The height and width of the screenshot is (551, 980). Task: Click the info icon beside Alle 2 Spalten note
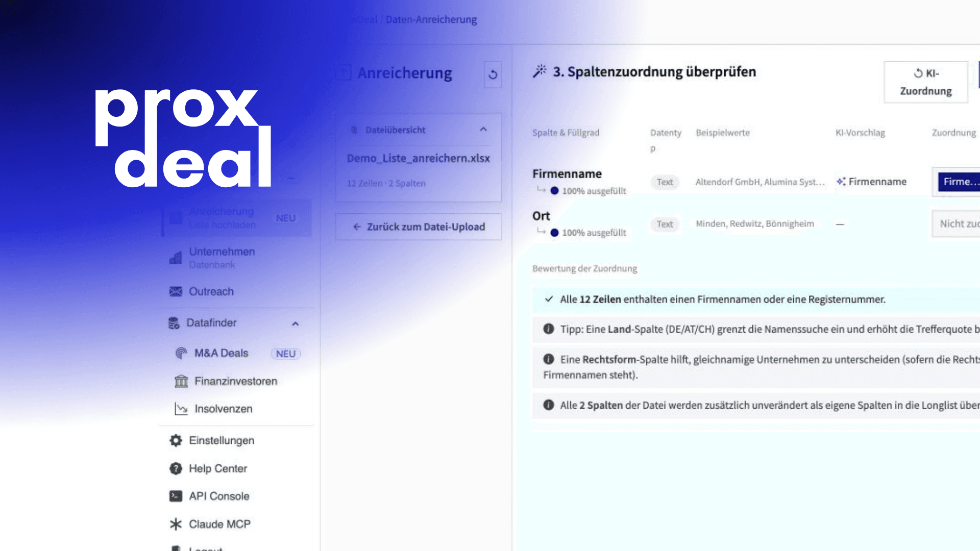click(x=549, y=405)
